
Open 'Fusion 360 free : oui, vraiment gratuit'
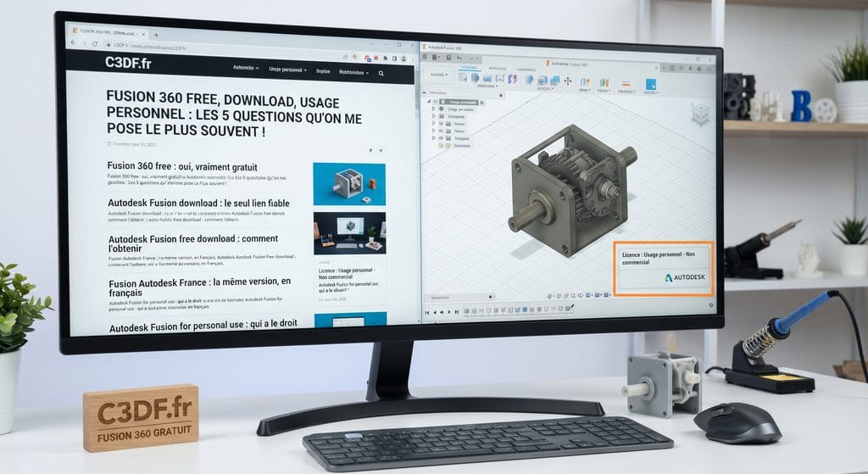click(x=182, y=166)
